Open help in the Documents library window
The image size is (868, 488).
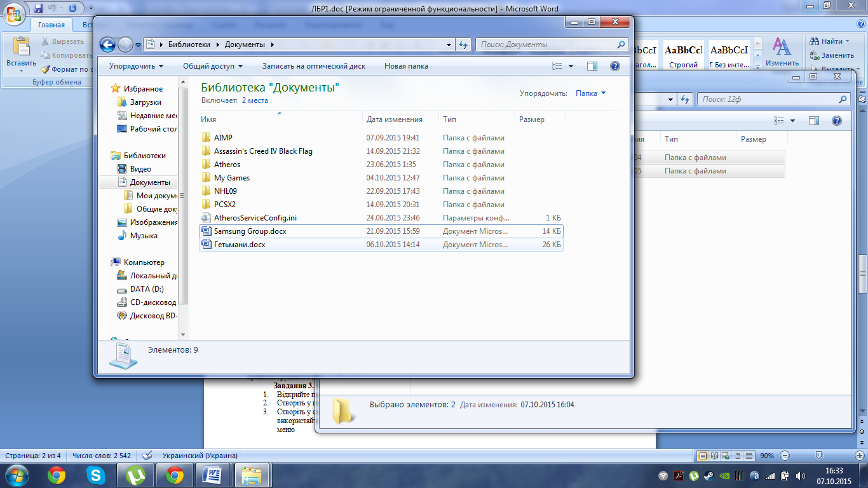tap(614, 66)
